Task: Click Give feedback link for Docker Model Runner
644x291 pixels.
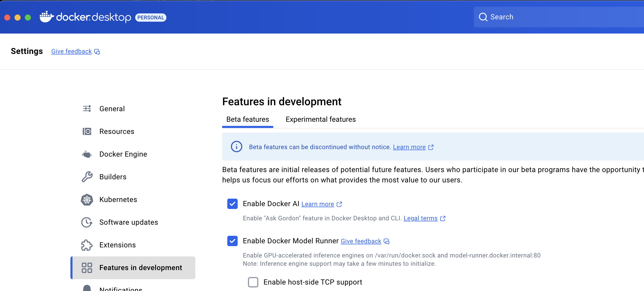Action: (361, 241)
